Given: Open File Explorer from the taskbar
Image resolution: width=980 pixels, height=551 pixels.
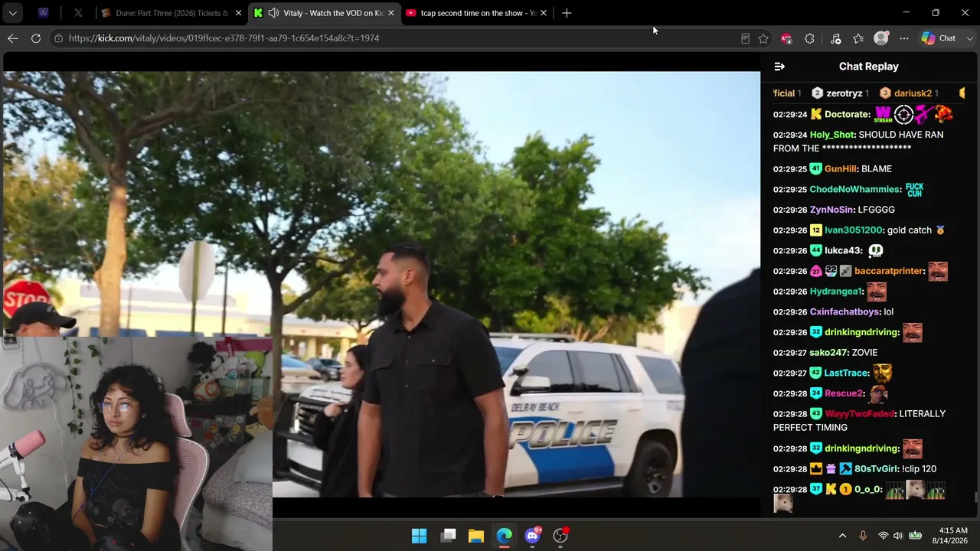Looking at the screenshot, I should click(x=476, y=536).
